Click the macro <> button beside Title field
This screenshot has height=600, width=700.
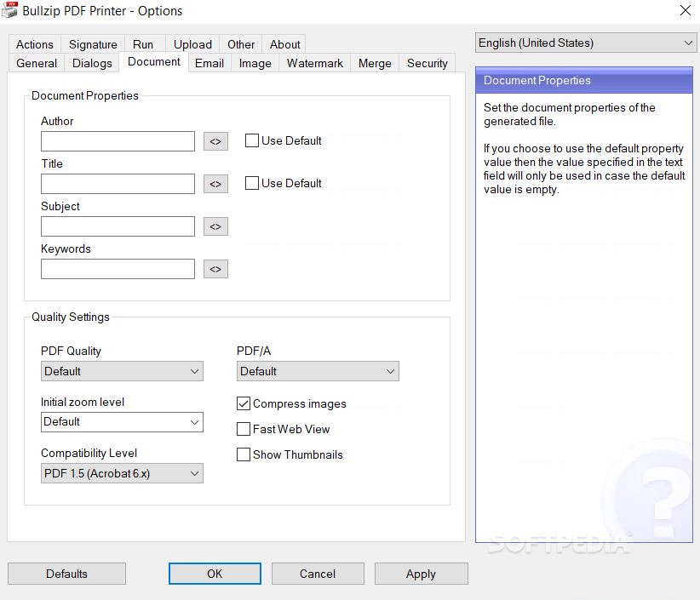tap(215, 184)
